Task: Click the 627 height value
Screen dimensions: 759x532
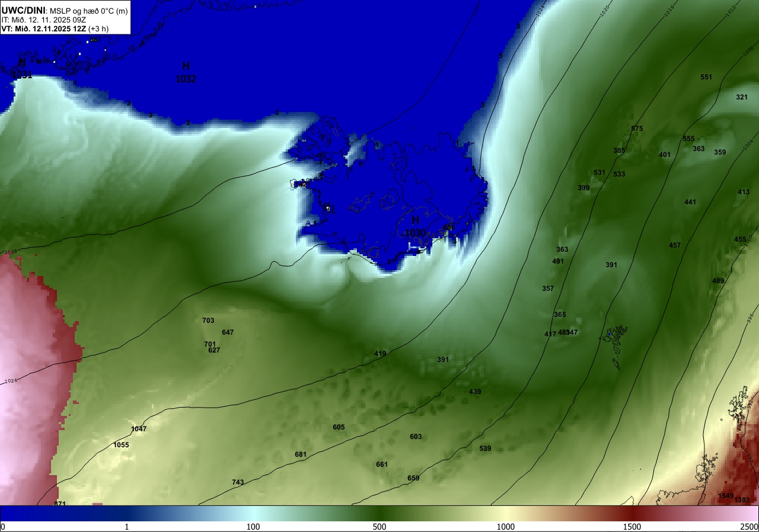Action: coord(214,350)
